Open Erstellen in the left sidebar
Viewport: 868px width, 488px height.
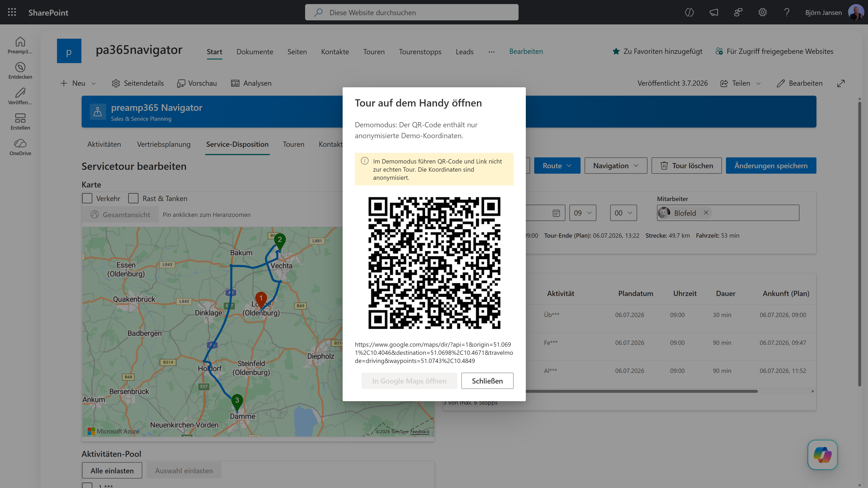coord(20,122)
